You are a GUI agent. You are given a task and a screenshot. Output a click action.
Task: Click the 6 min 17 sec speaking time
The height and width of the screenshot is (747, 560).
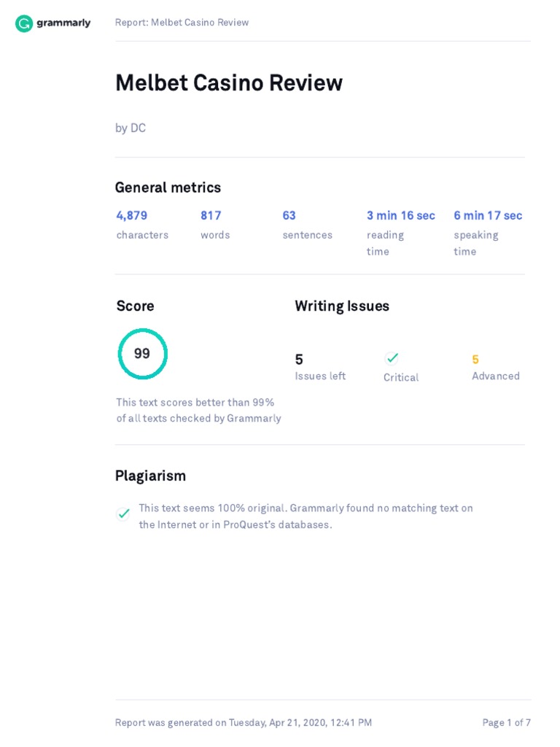pos(488,215)
